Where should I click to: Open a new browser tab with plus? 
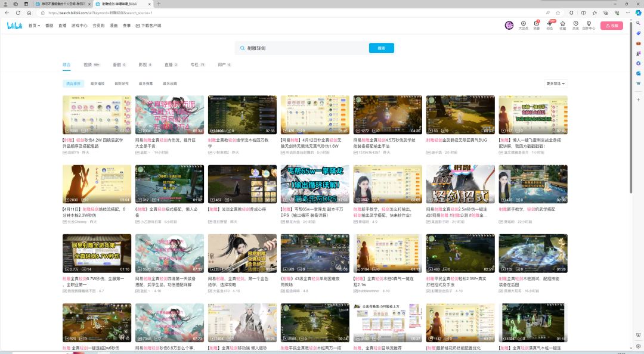[159, 4]
